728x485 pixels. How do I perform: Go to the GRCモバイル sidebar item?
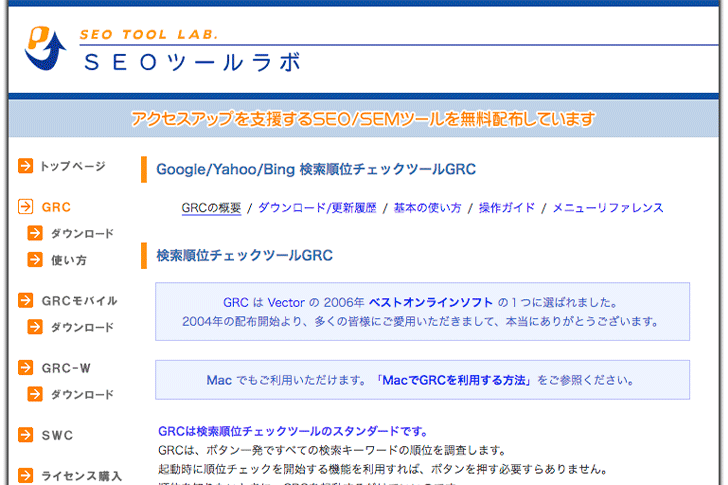[x=79, y=301]
